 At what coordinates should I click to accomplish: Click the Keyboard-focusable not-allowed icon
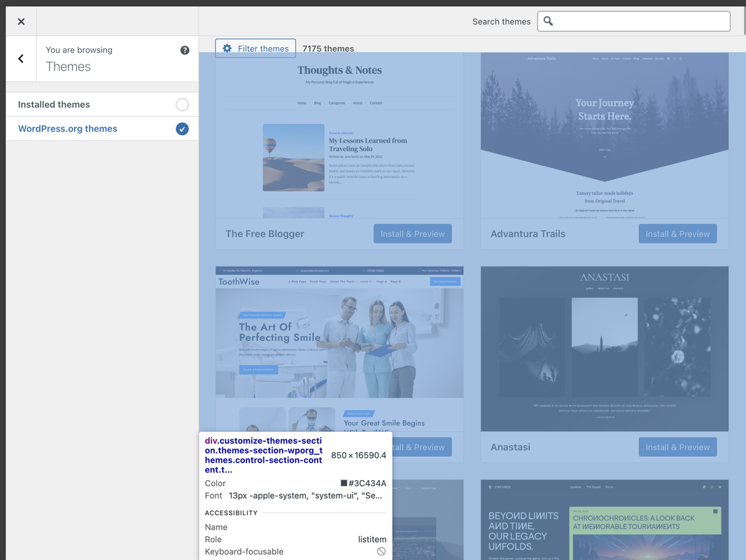point(381,552)
